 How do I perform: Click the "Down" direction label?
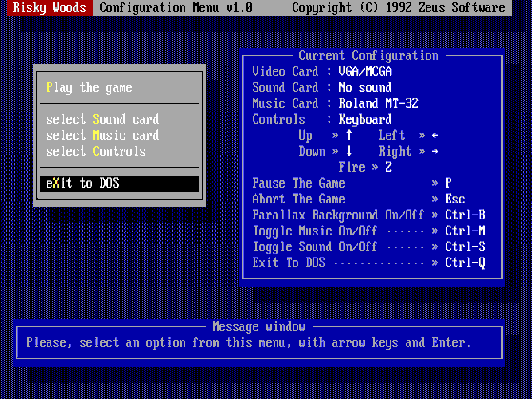coord(312,151)
